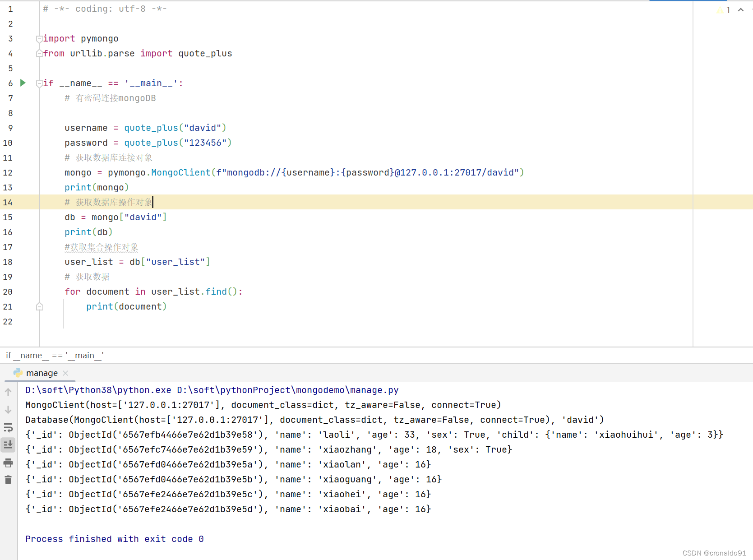Click on db = mongo["david"] line
This screenshot has height=560, width=753.
[x=115, y=218]
